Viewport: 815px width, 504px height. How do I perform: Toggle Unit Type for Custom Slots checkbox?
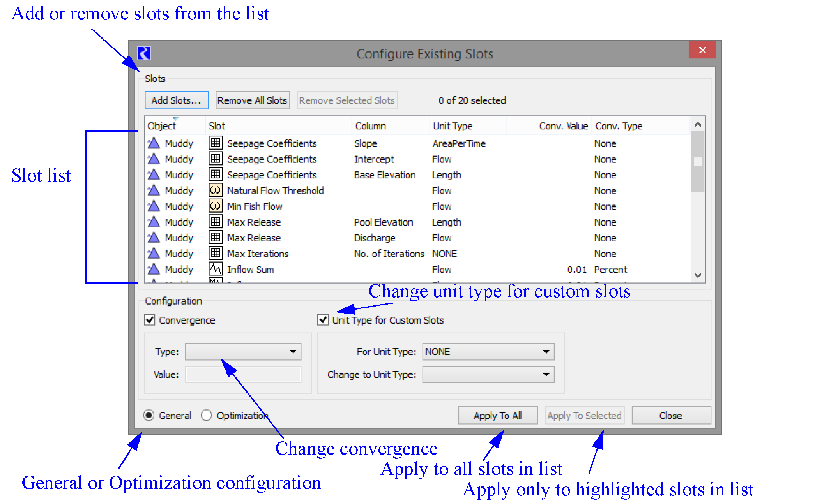(323, 320)
